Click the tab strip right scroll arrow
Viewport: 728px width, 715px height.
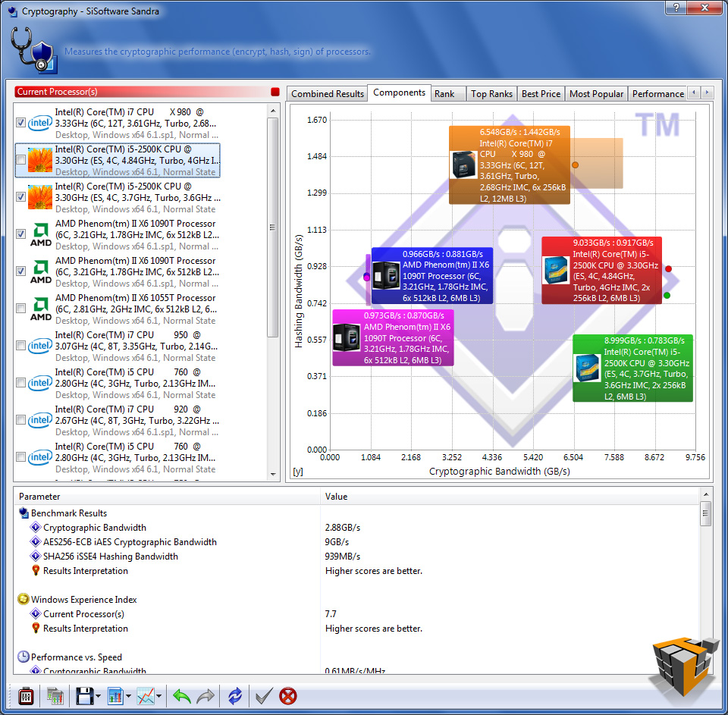click(708, 93)
